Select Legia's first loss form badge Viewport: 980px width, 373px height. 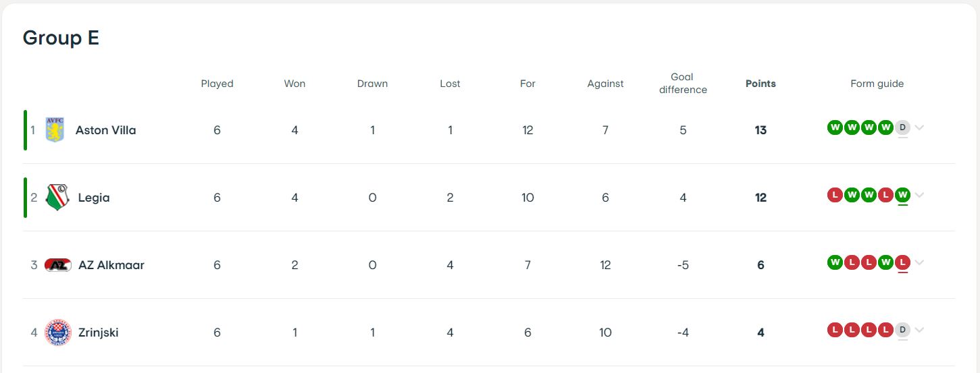(835, 195)
